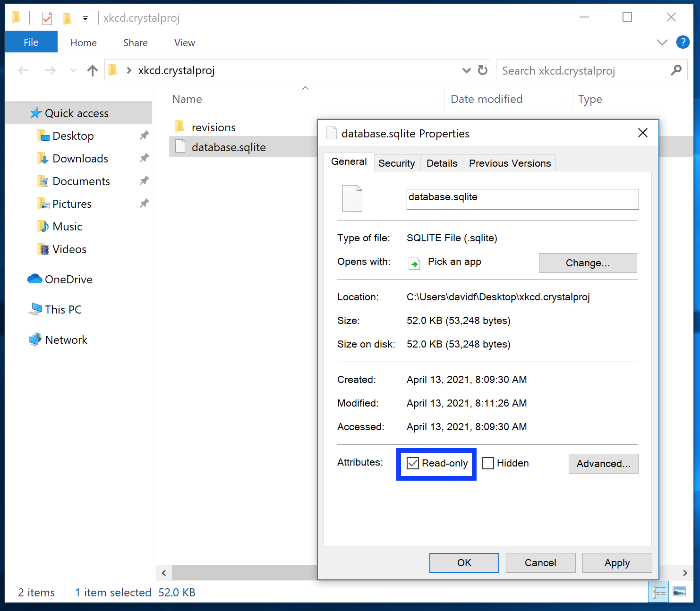Click the Network icon in sidebar
Image resolution: width=700 pixels, height=611 pixels.
click(35, 339)
